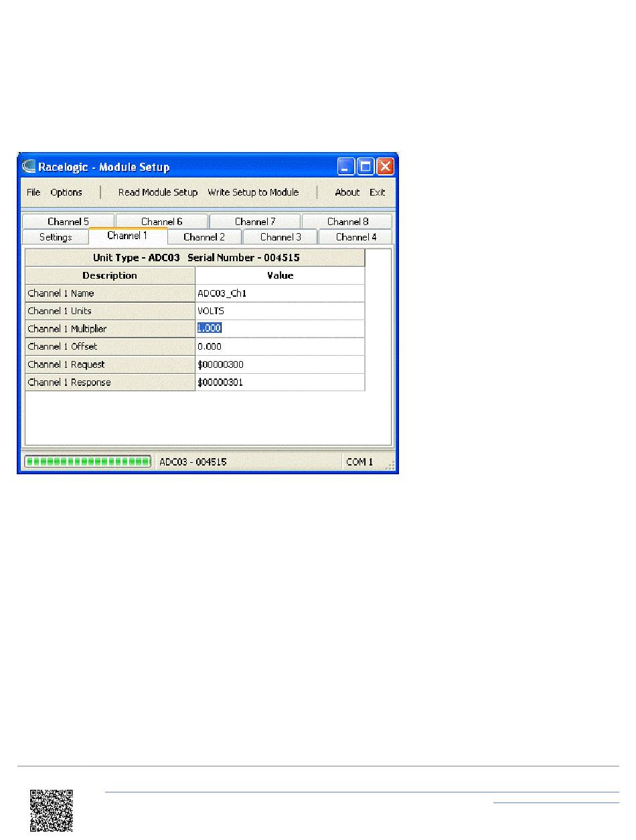The image size is (636, 840).
Task: Click the Channel 1 Multiplier value field
Action: click(280, 329)
